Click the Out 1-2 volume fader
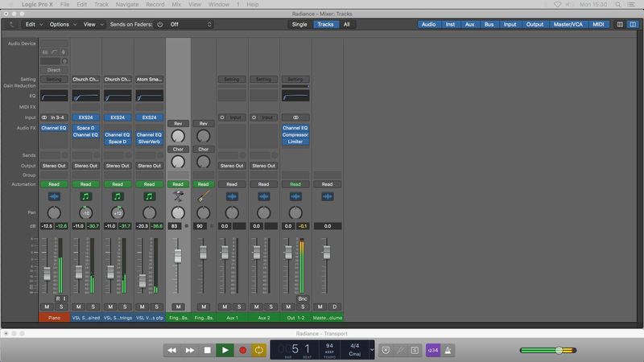The width and height of the screenshot is (644, 362). (288, 253)
